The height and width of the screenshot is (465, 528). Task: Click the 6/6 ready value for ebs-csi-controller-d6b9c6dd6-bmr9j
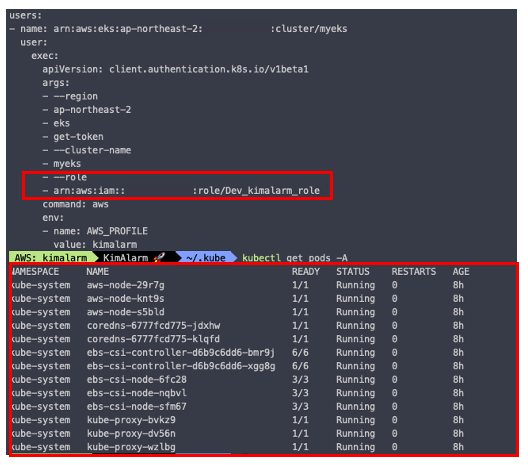300,353
